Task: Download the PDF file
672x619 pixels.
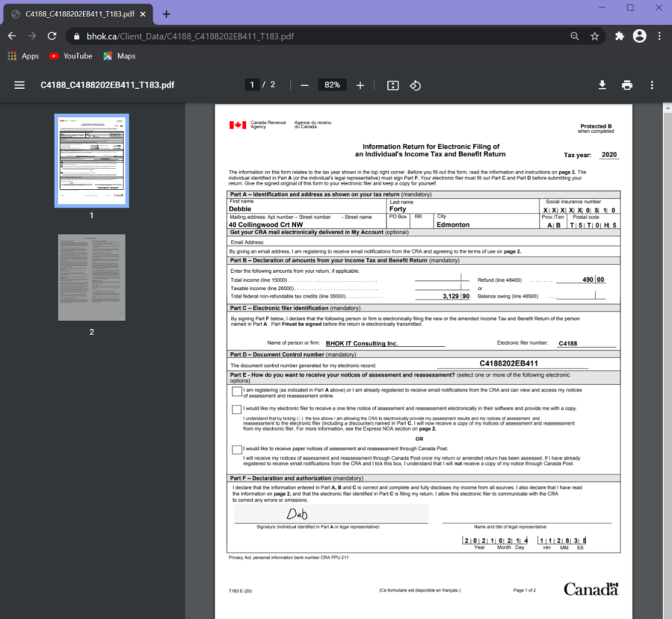Action: 602,85
